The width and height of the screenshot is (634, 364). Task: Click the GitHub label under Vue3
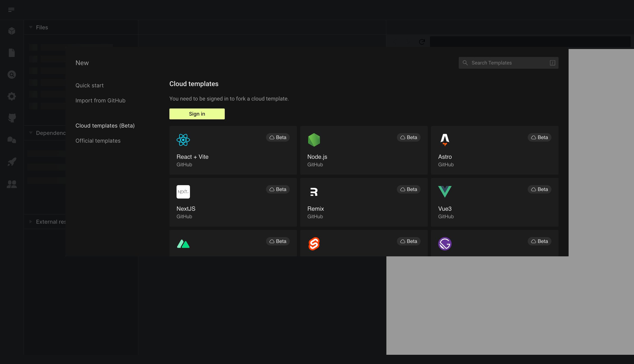(446, 217)
